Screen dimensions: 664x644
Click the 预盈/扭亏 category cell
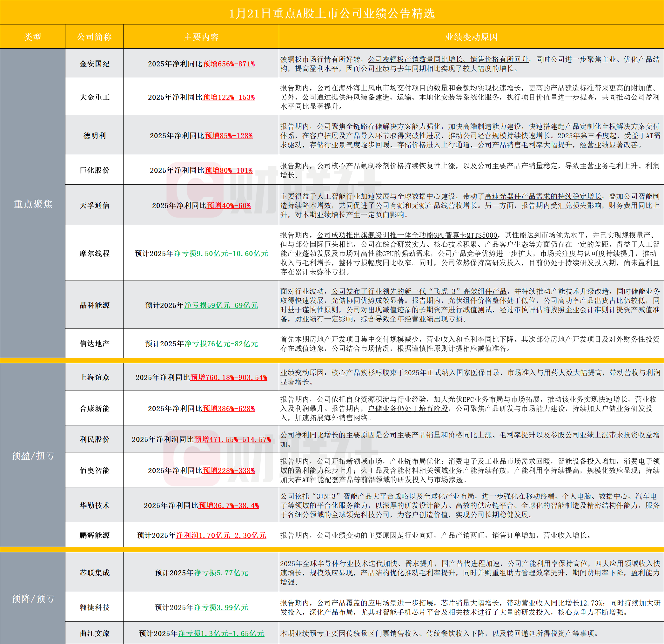tap(32, 456)
